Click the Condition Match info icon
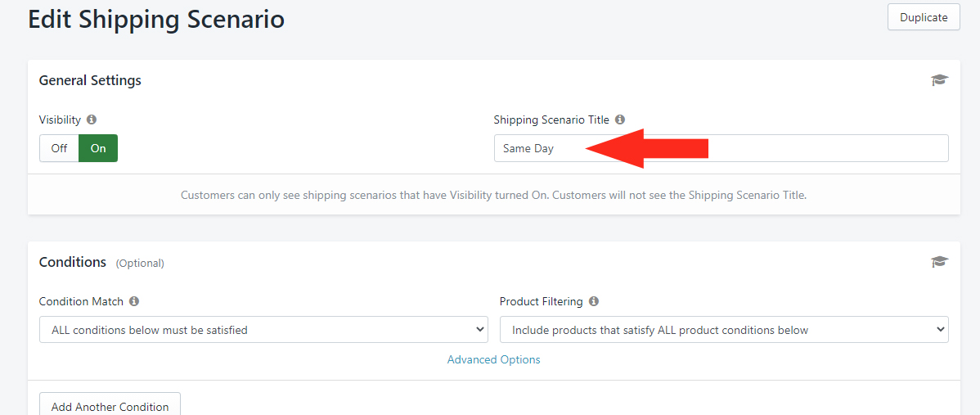This screenshot has height=415, width=980. click(x=134, y=301)
